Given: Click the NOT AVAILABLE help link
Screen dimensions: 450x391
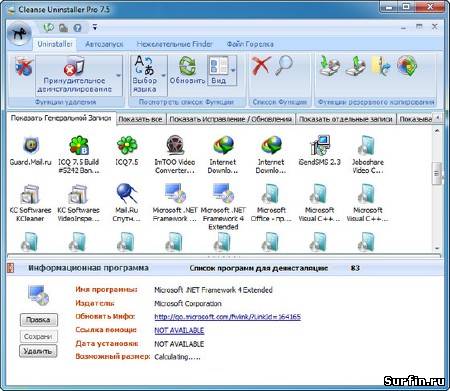Looking at the screenshot, I should pyautogui.click(x=179, y=330).
